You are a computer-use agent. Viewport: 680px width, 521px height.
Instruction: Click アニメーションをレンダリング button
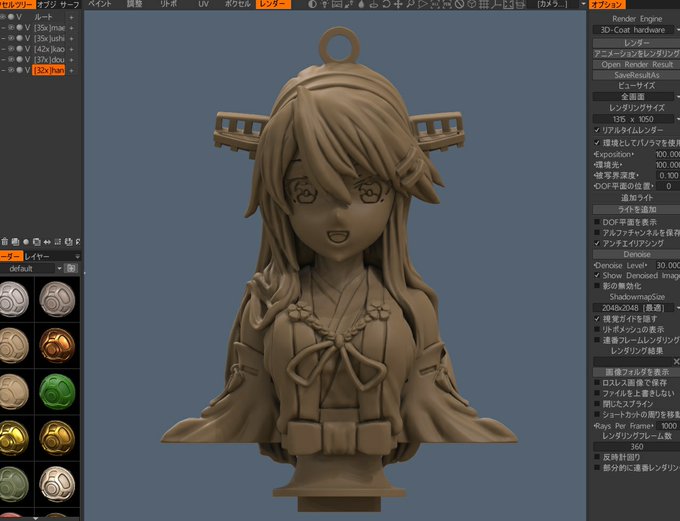(636, 53)
